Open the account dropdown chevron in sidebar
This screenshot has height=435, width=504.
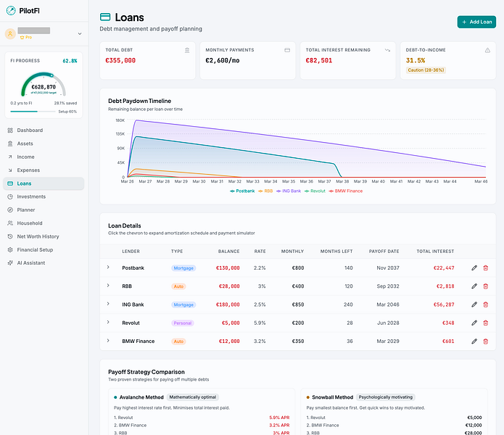[x=80, y=33]
